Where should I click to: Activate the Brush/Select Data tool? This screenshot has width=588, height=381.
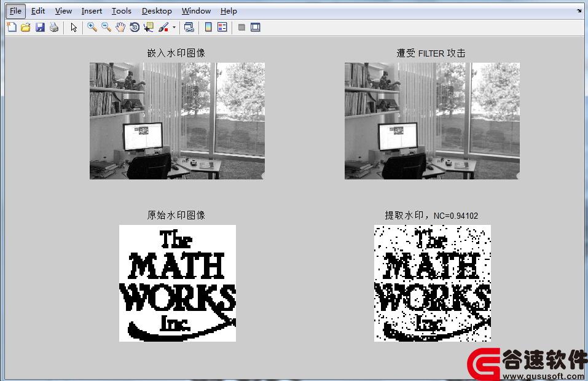[163, 27]
